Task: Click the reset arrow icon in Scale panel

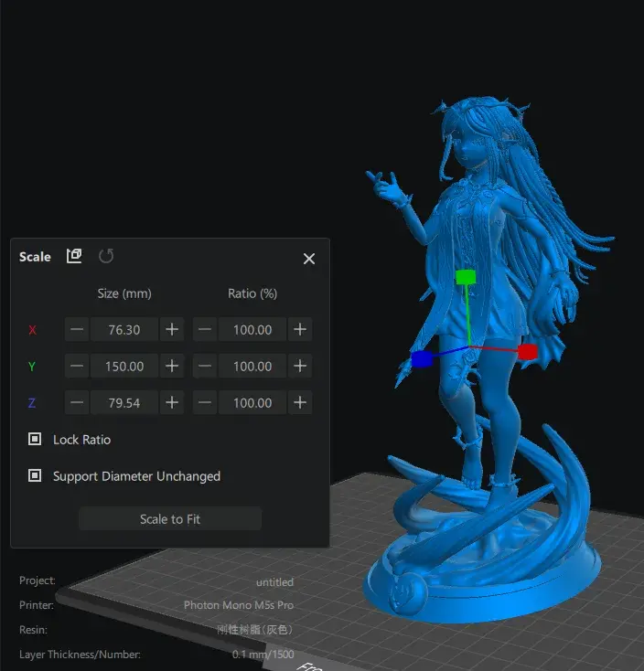Action: coord(106,256)
